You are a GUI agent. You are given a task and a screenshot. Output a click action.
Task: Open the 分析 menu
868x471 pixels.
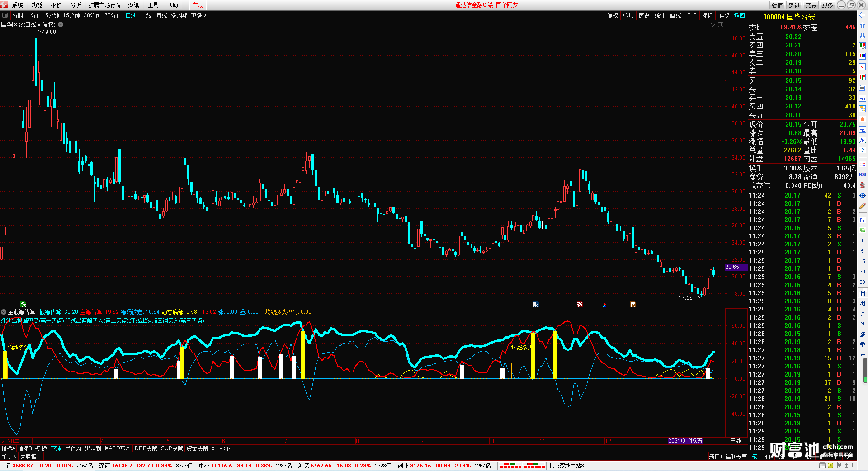coord(75,5)
